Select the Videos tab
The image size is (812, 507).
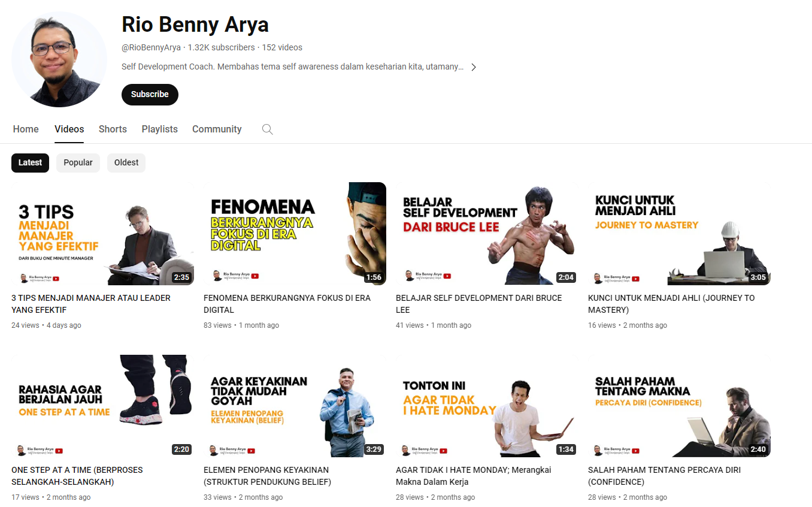point(69,129)
